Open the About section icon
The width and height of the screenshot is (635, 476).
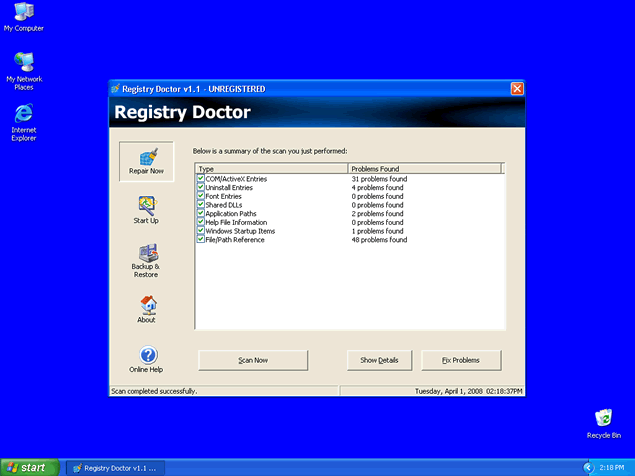pyautogui.click(x=146, y=308)
